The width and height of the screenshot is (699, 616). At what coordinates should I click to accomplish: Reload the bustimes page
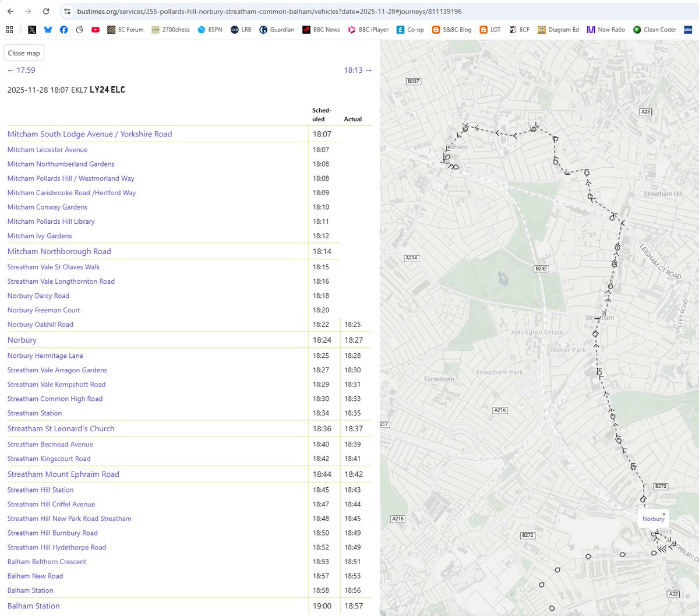[x=46, y=11]
